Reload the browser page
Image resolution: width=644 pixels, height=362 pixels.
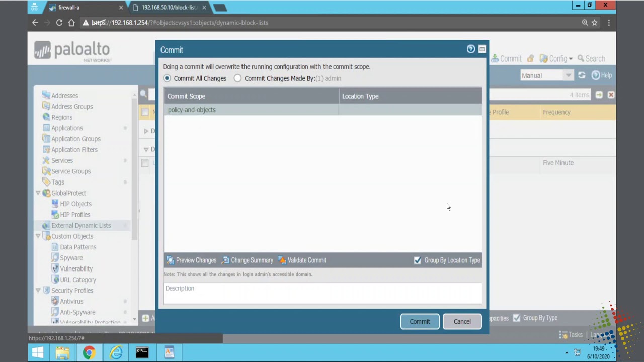(x=59, y=23)
